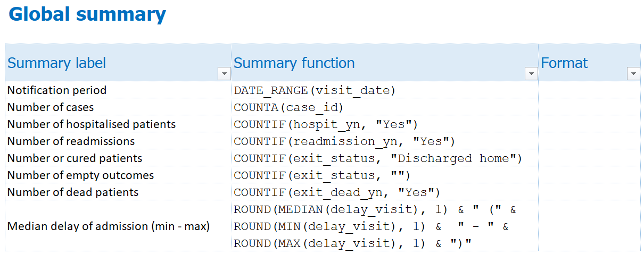Image resolution: width=644 pixels, height=255 pixels.
Task: Select empty Format cell for Notification period
Action: [589, 90]
